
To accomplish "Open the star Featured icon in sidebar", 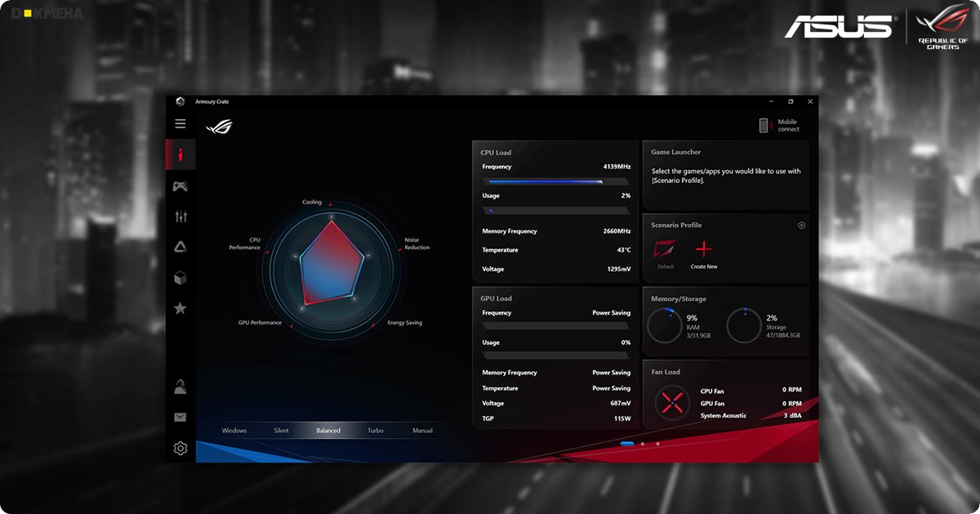I will pos(180,308).
